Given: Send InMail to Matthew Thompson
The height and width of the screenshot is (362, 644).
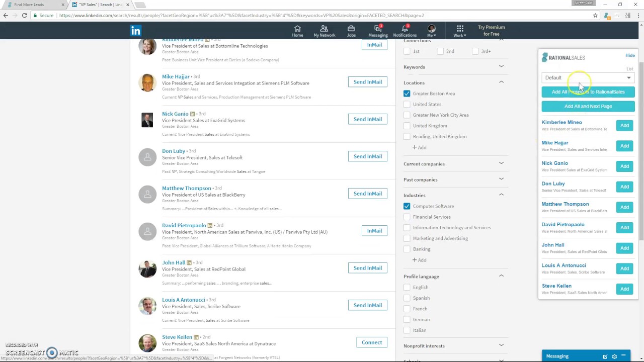Looking at the screenshot, I should 368,194.
